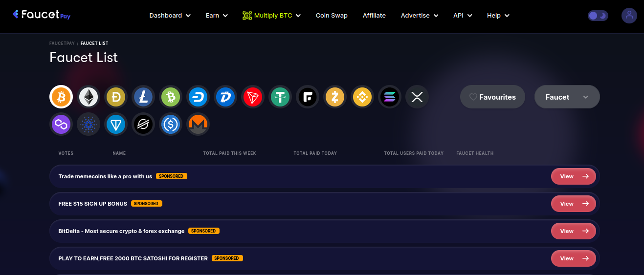Open the API dropdown menu
Screen dimensions: 644x275
(x=463, y=16)
